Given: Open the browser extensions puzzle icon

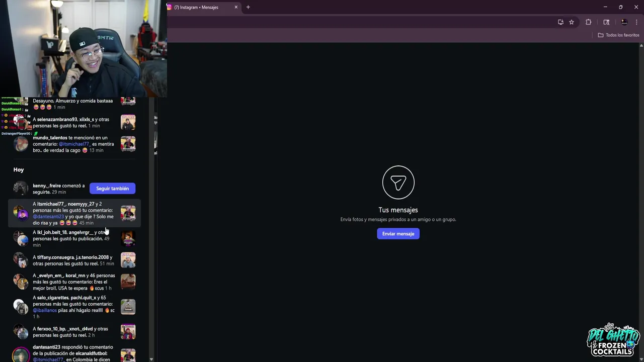Looking at the screenshot, I should point(588,22).
